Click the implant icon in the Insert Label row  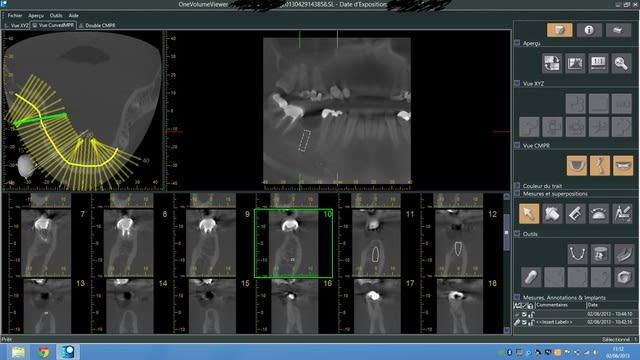(x=517, y=322)
